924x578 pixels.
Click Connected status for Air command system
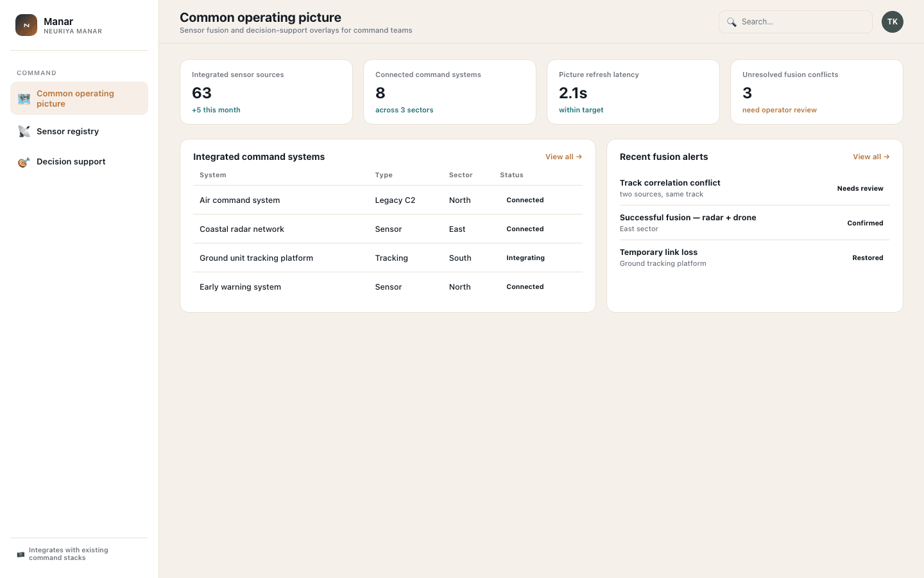tap(525, 200)
